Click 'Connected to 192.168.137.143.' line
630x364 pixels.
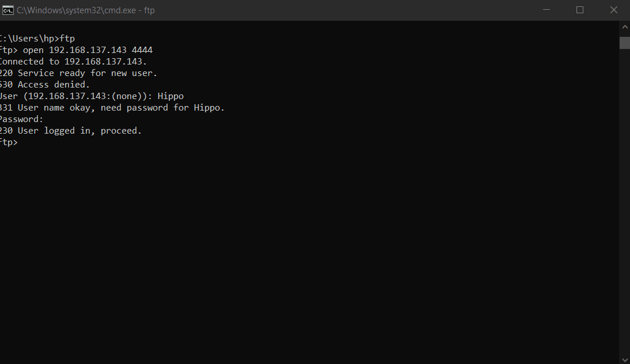(x=74, y=62)
